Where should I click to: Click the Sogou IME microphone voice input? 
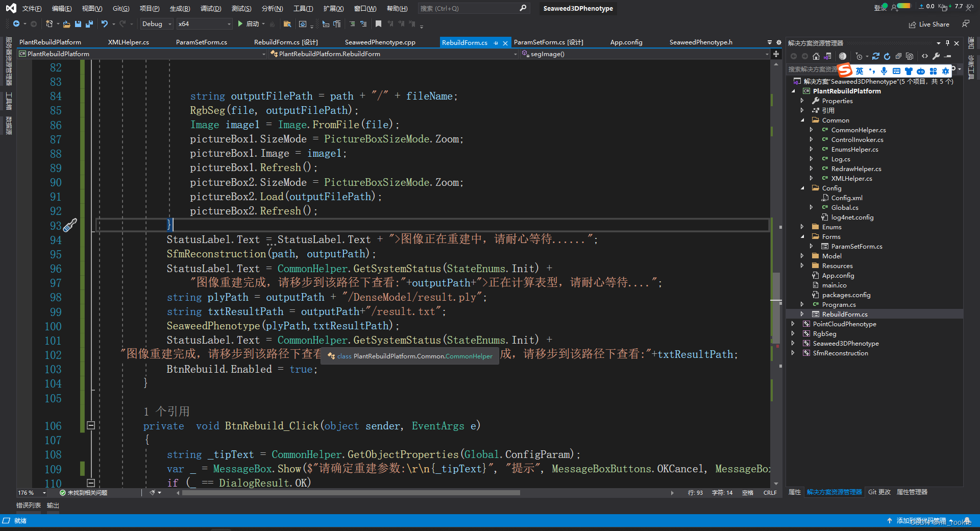pyautogui.click(x=884, y=71)
